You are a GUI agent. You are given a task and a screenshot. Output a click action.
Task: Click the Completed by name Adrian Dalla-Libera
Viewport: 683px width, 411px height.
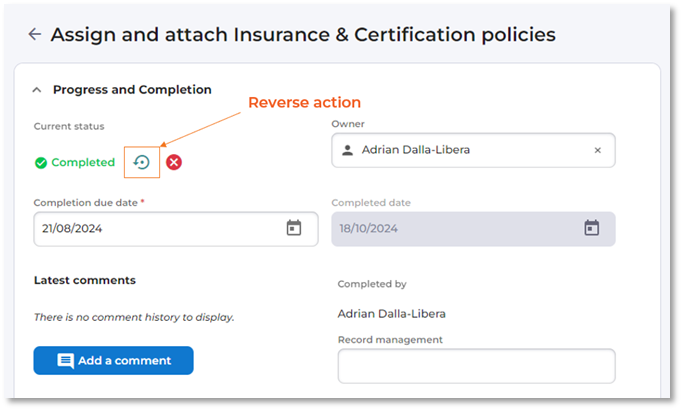pyautogui.click(x=391, y=314)
